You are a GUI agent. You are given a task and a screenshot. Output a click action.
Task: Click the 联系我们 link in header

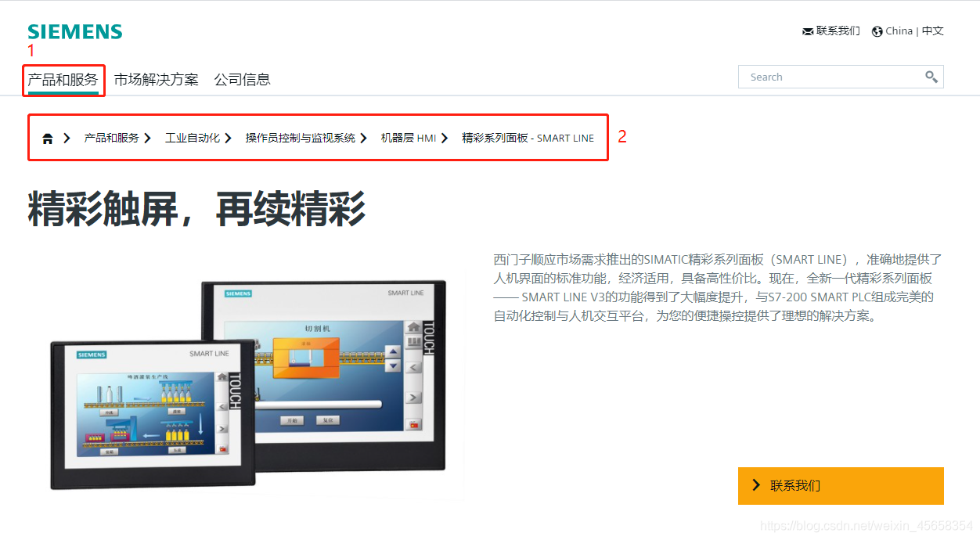coord(838,31)
